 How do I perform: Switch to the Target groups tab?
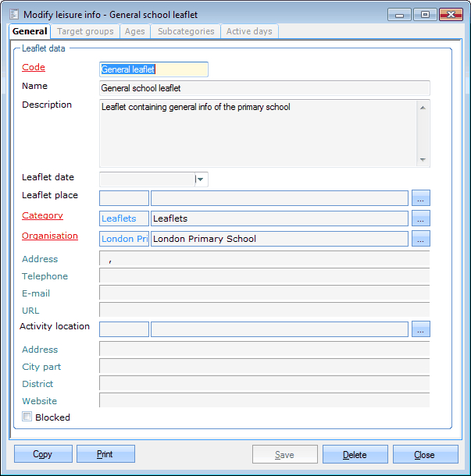(85, 31)
